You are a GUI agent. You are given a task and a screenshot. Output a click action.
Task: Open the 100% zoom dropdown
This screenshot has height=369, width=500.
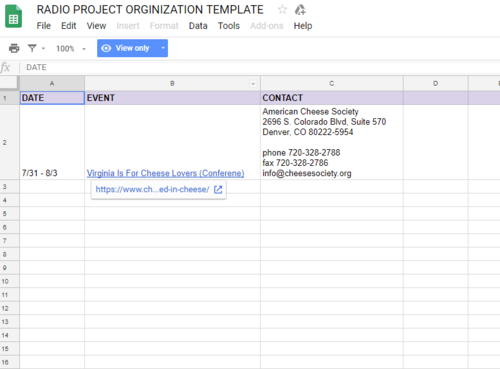(x=71, y=49)
